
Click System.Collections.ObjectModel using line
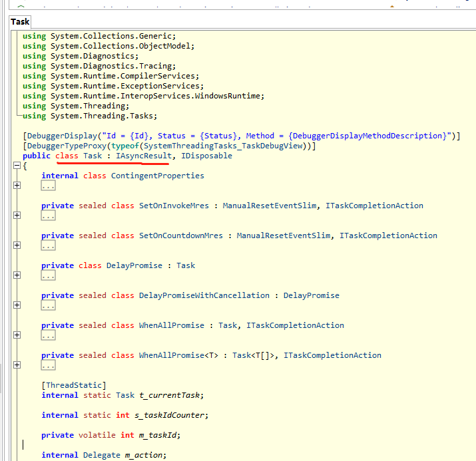click(109, 46)
